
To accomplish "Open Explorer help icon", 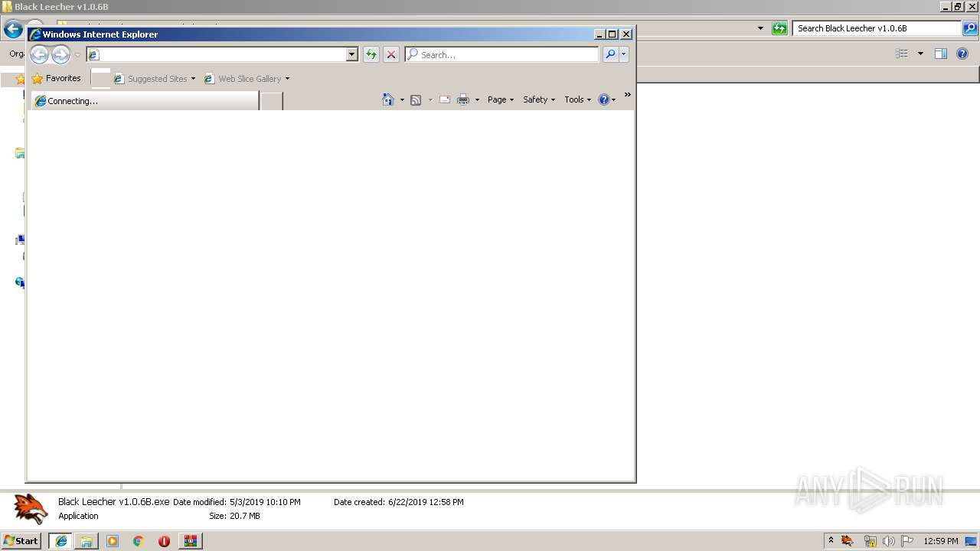I will 962,54.
